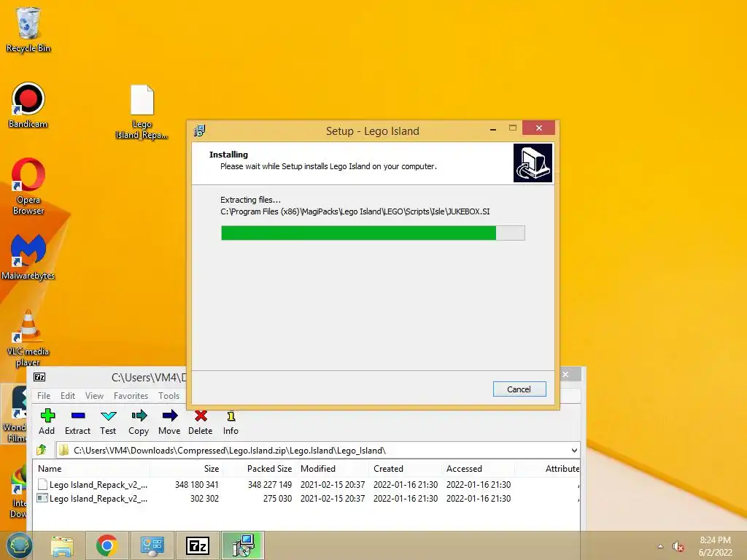This screenshot has width=747, height=560.
Task: Click the Copy icon in 7-Zip toolbar
Action: coord(139,422)
